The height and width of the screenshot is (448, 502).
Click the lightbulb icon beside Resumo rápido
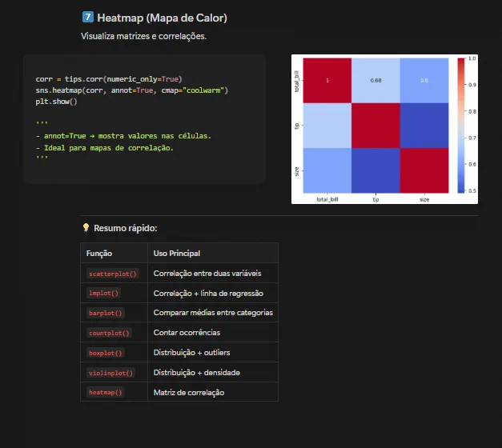(x=86, y=227)
